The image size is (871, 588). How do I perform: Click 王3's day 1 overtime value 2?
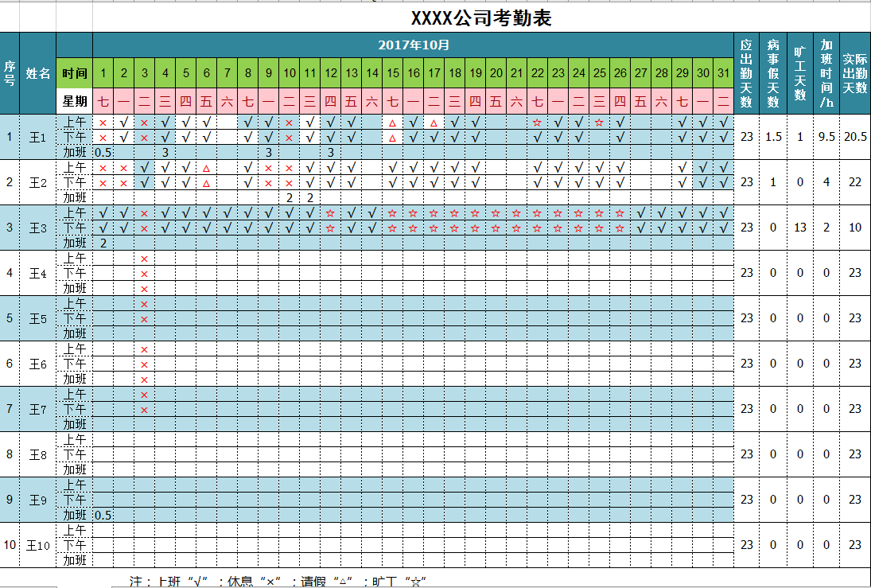pyautogui.click(x=103, y=243)
